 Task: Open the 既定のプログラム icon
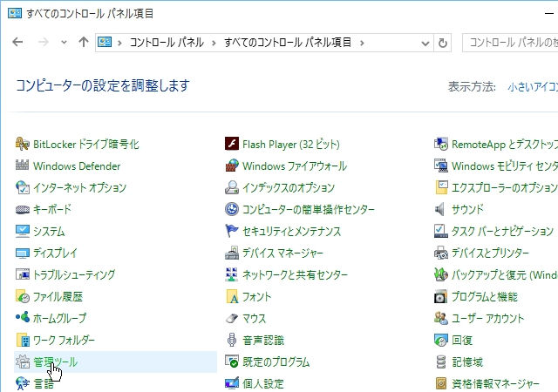tap(232, 362)
